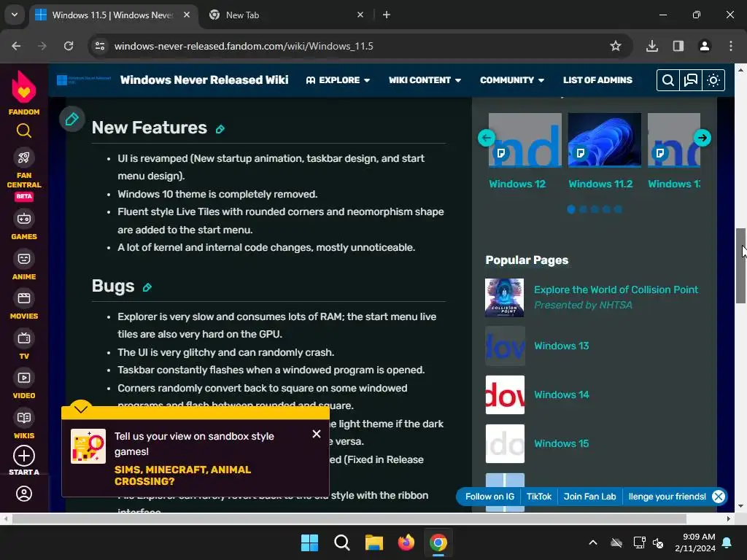Image resolution: width=747 pixels, height=560 pixels.
Task: Toggle light/dark theme switch
Action: point(713,80)
